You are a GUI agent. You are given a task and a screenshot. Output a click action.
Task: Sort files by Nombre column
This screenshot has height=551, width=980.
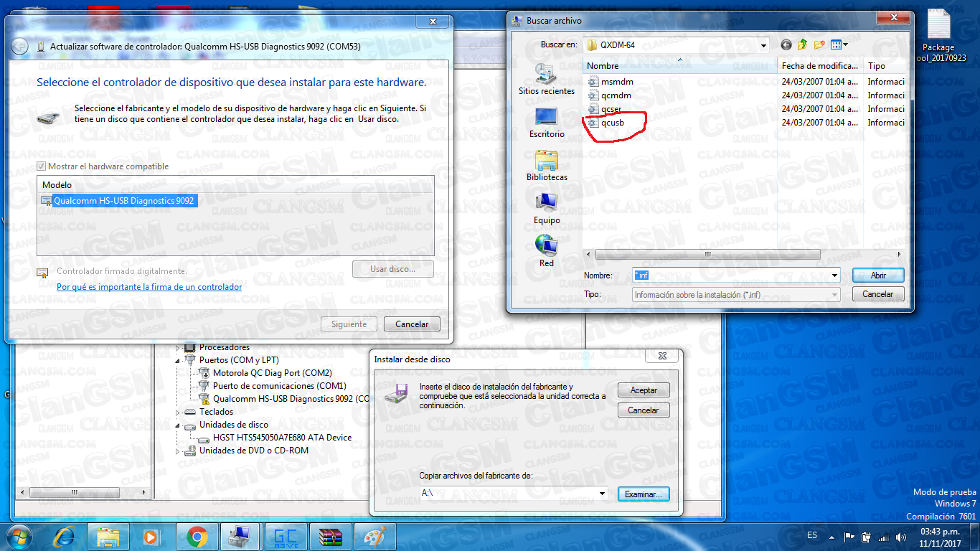tap(680, 66)
